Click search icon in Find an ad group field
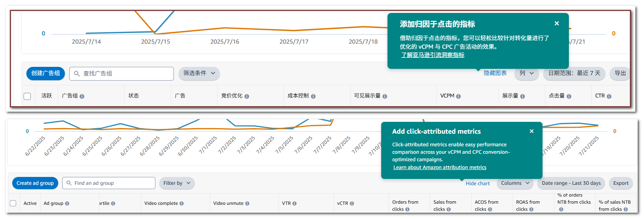Screen dimensions: 644x219 pos(69,183)
